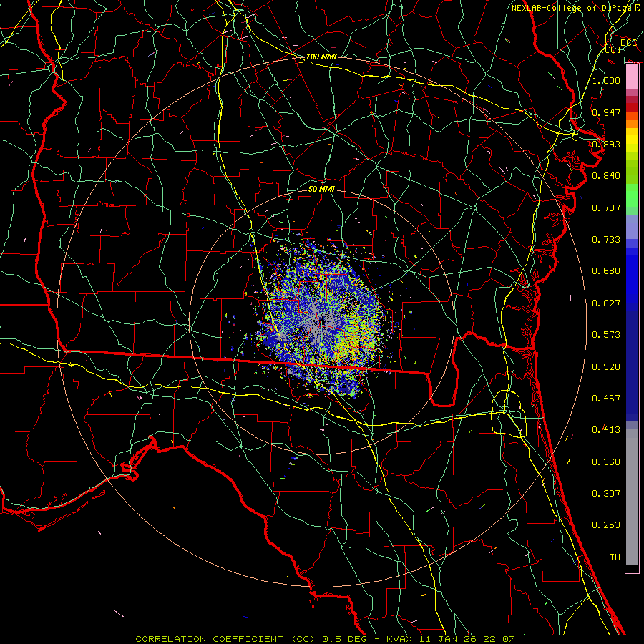644x644 pixels.
Task: Click the pink top segment of color bar
Action: click(x=632, y=77)
